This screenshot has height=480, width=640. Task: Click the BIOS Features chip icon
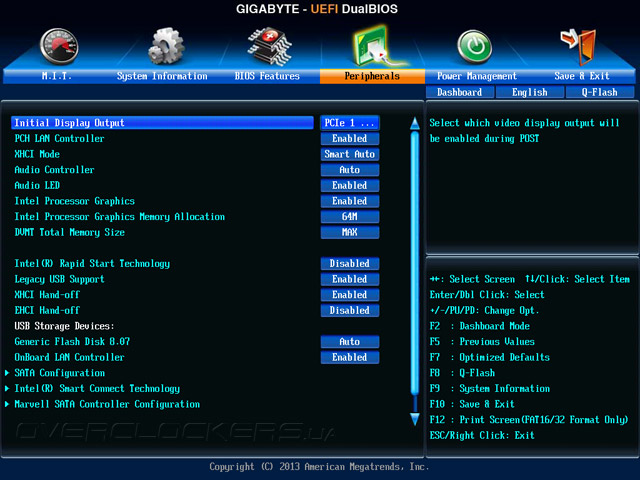(x=270, y=46)
